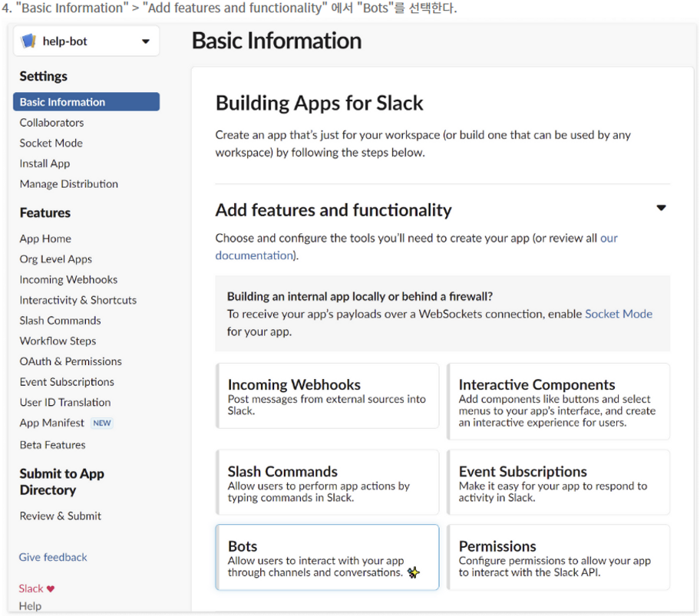Go to Socket Mode in the sidebar
Screen dimensions: 700x616
click(x=51, y=143)
